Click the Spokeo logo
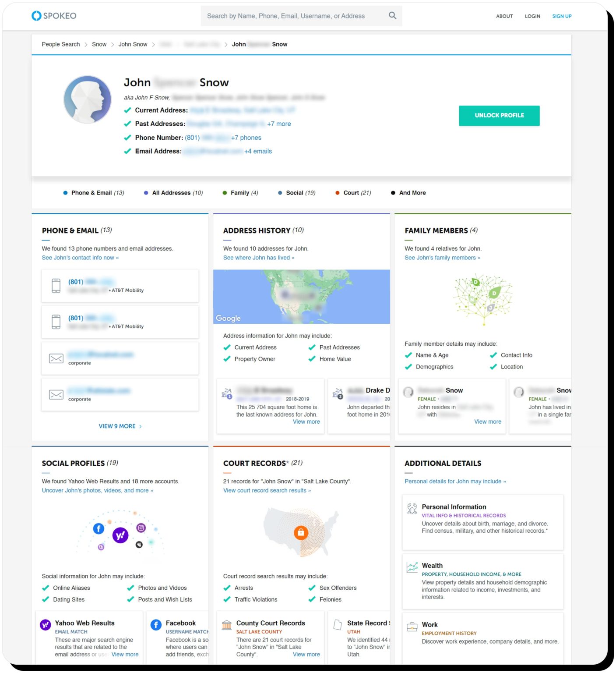616x673 pixels. (54, 16)
